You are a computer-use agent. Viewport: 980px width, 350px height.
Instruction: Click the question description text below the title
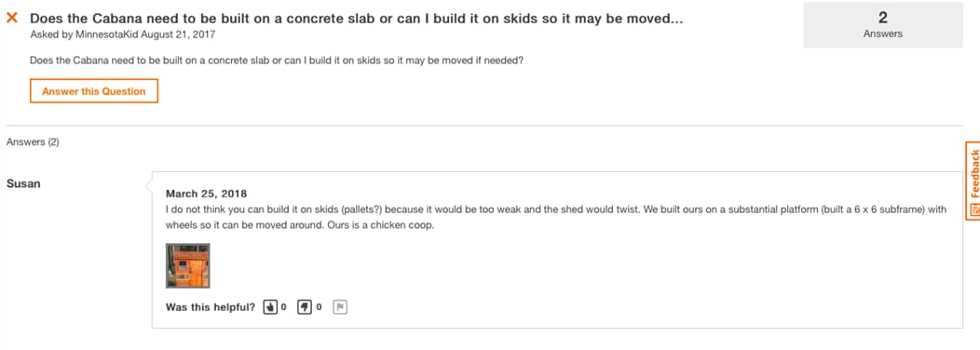tap(277, 61)
